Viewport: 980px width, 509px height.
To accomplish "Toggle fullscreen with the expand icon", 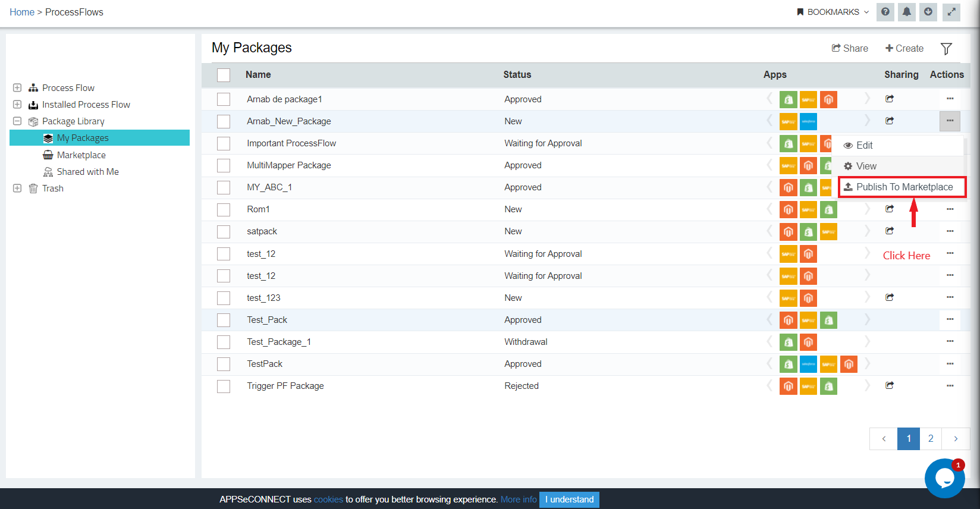I will [951, 12].
